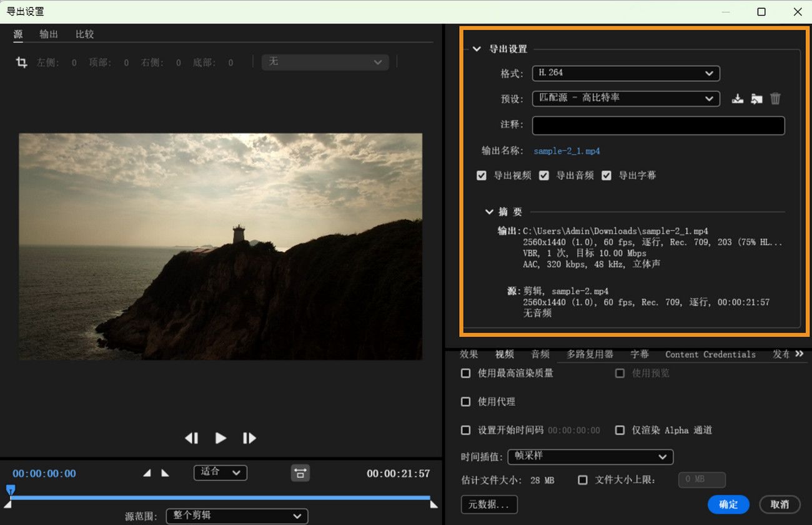
Task: Click output name link sample-2_1.mp4
Action: pyautogui.click(x=567, y=151)
